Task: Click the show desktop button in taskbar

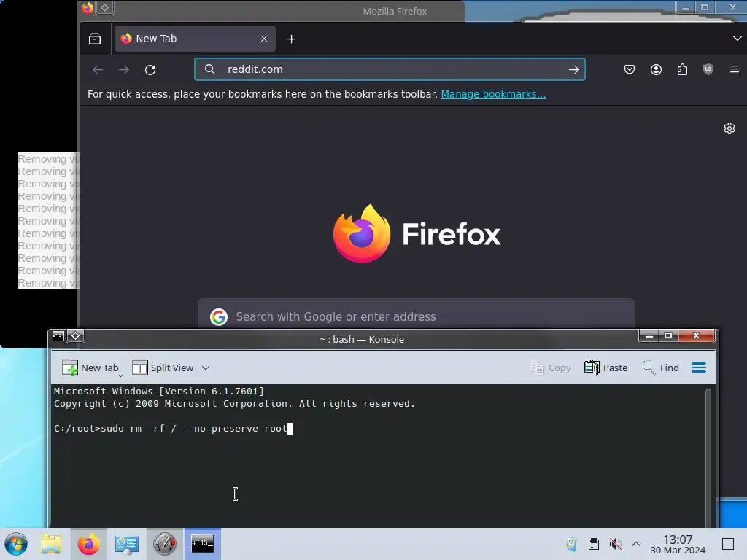Action: point(728,544)
